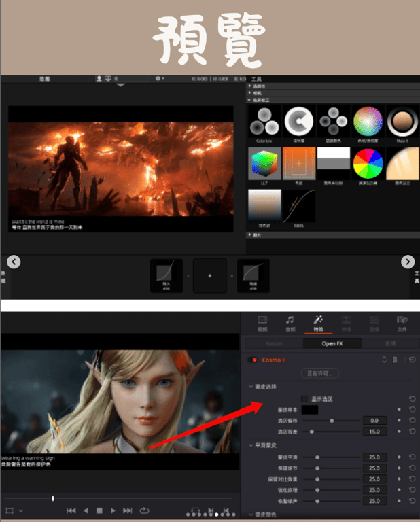Reset the 蒙皮平滑 value

click(413, 457)
